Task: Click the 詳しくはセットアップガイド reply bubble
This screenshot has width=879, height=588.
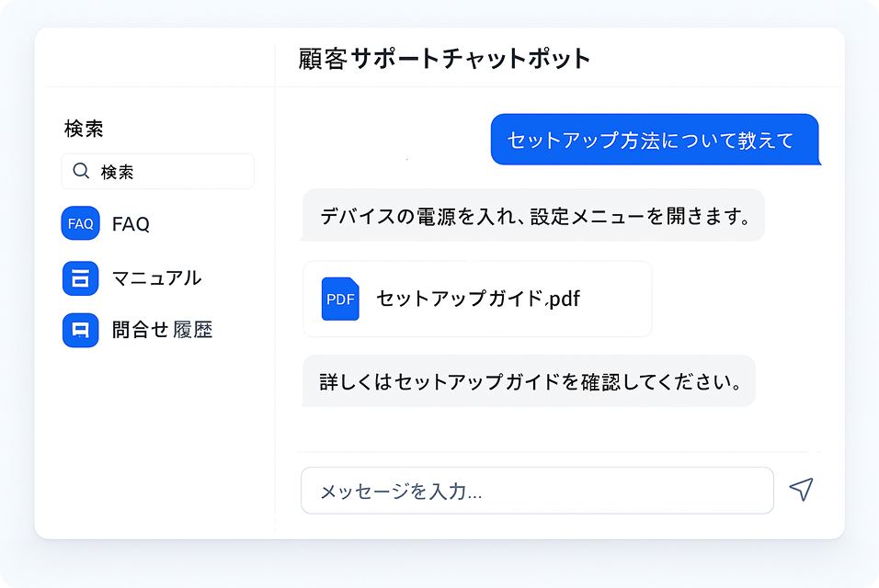Action: (528, 381)
